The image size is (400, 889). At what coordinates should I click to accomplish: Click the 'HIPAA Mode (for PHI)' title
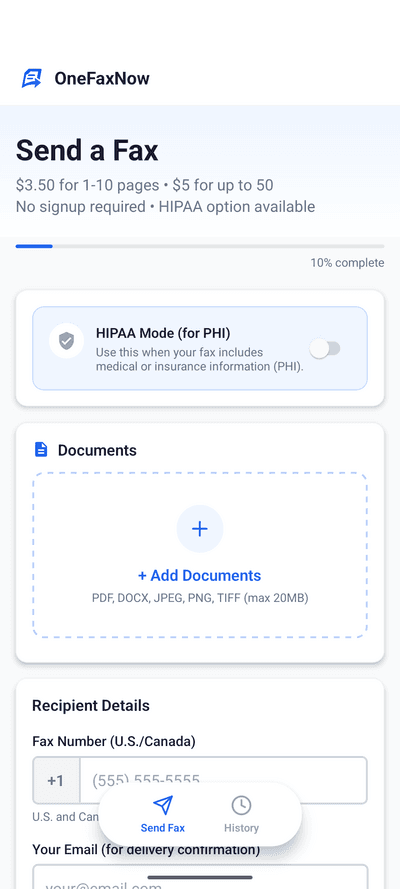pos(163,333)
